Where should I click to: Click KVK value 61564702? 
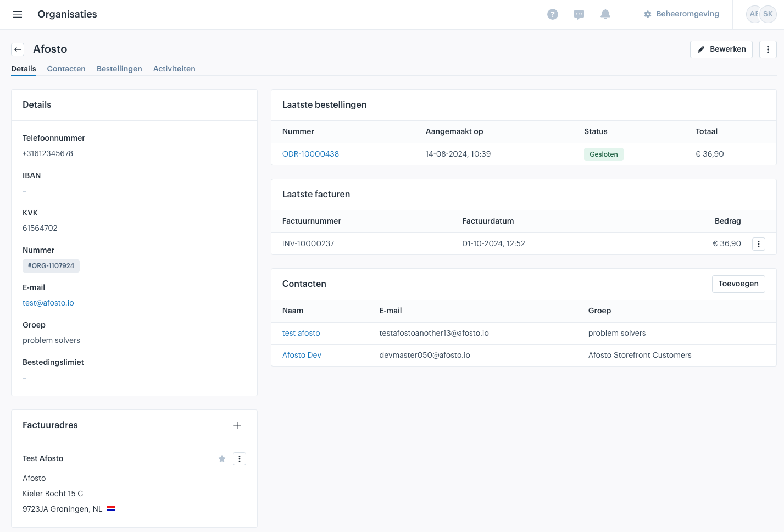click(x=40, y=229)
